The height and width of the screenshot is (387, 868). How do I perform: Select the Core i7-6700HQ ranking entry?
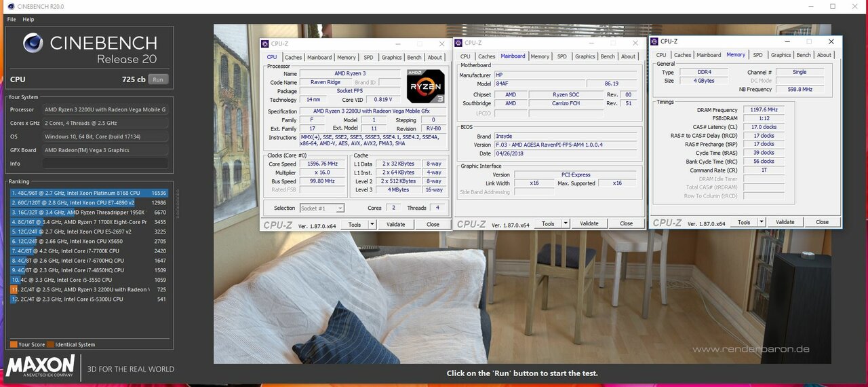pyautogui.click(x=89, y=260)
